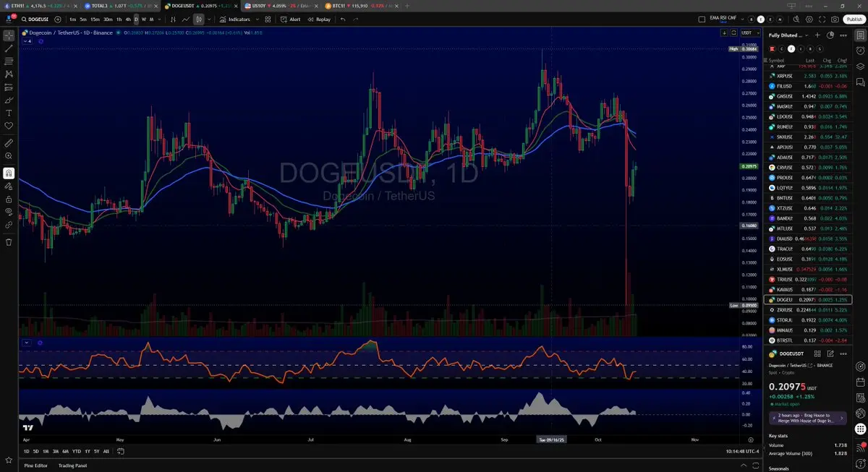
Task: Open go-to-date calendar icon beside All
Action: point(120,451)
